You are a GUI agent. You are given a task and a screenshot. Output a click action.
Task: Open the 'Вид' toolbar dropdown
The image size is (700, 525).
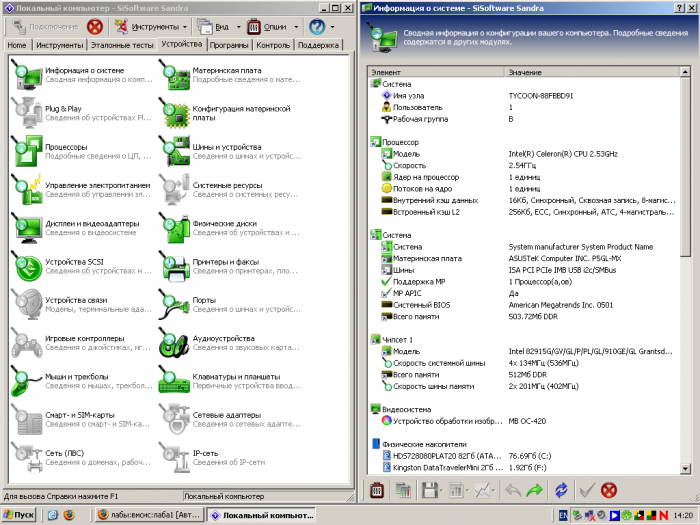pyautogui.click(x=238, y=27)
